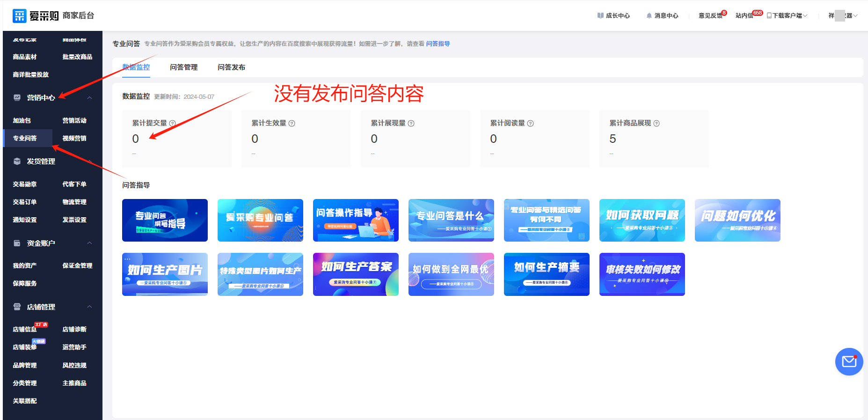Image resolution: width=868 pixels, height=420 pixels.
Task: Click help icon beside 累计阅读量
Action: [x=530, y=124]
